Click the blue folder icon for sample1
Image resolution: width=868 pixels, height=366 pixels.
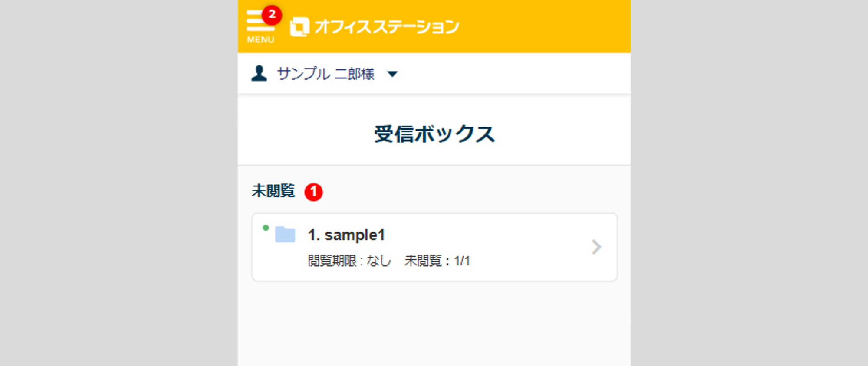tap(285, 235)
